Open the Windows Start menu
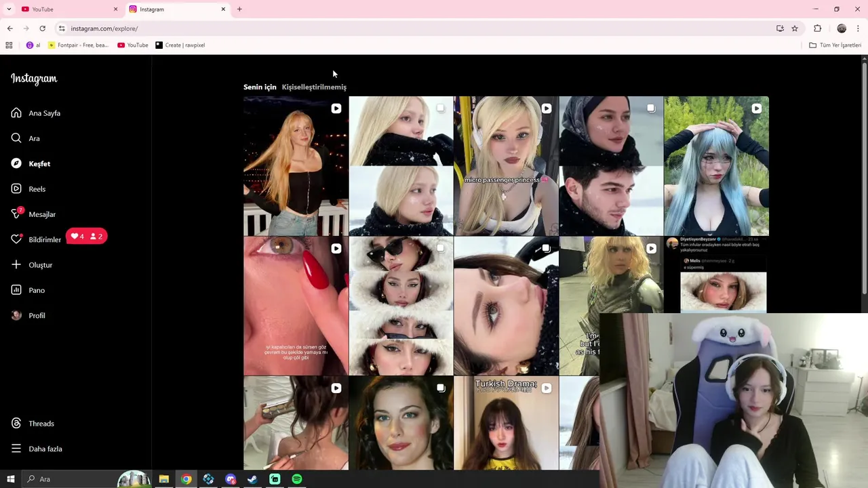This screenshot has height=488, width=868. pyautogui.click(x=10, y=479)
